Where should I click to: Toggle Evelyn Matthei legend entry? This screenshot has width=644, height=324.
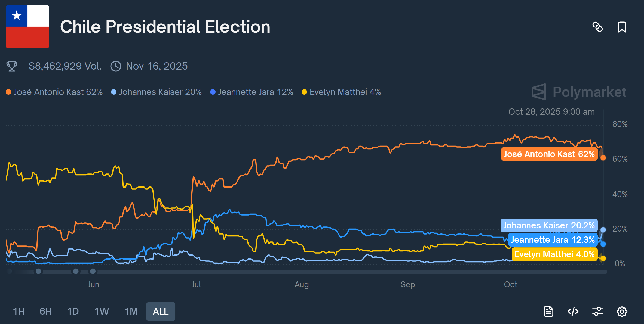pyautogui.click(x=341, y=92)
